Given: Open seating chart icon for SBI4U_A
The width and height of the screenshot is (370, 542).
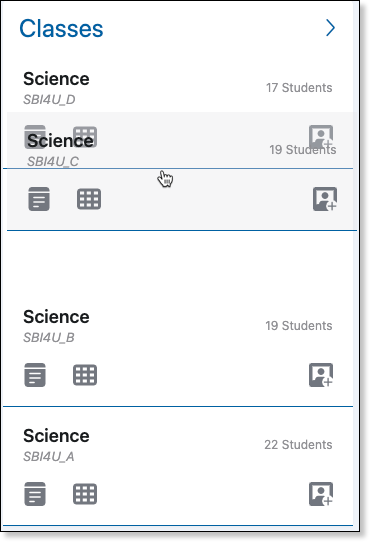Looking at the screenshot, I should (x=321, y=494).
